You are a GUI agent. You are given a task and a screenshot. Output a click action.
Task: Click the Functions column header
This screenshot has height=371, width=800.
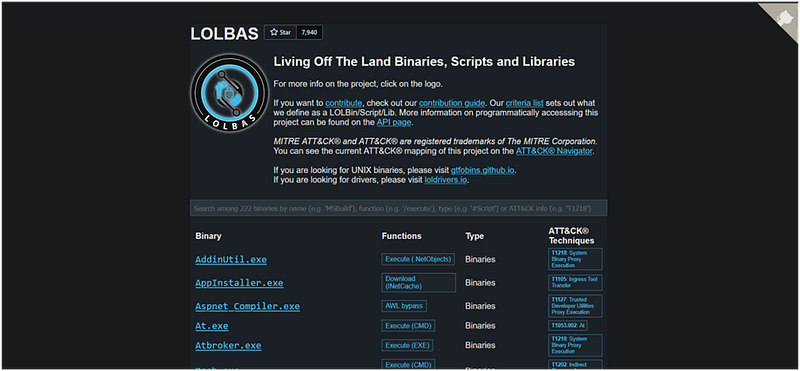coord(402,236)
